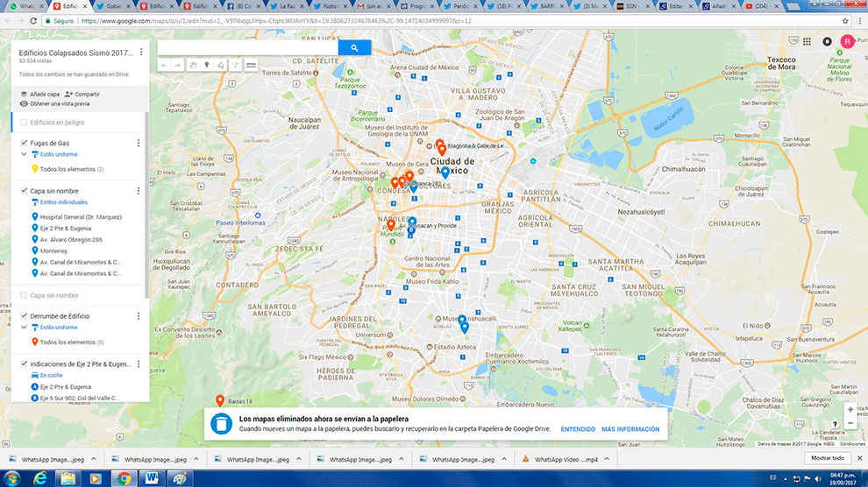Switch to the BARRI browser tab
The image size is (868, 487).
[547, 7]
